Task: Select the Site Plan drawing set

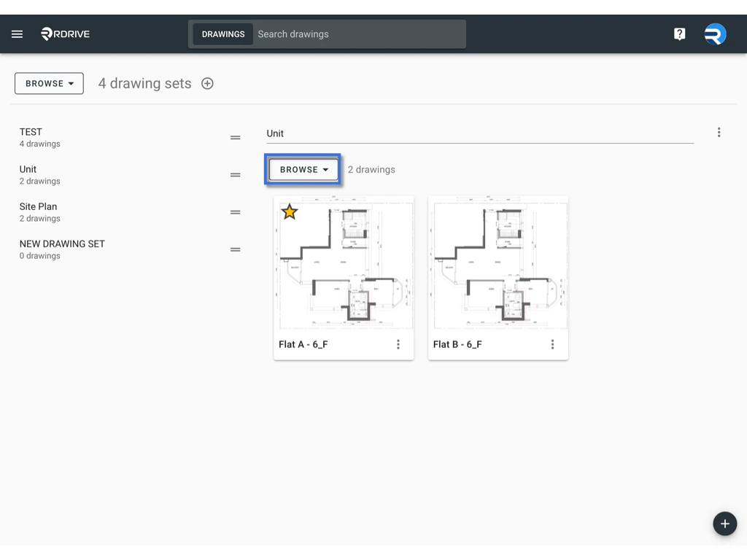Action: click(128, 212)
